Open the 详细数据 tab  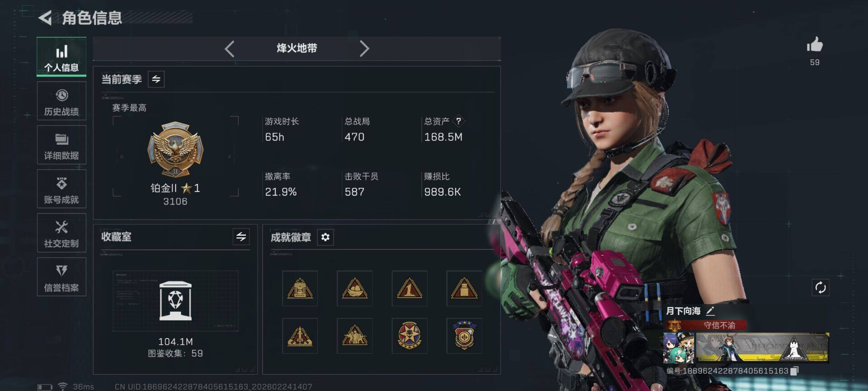pyautogui.click(x=61, y=145)
